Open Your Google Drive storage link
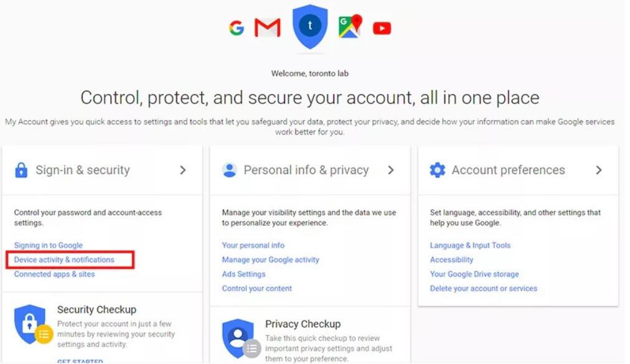This screenshot has width=630, height=364. point(474,274)
